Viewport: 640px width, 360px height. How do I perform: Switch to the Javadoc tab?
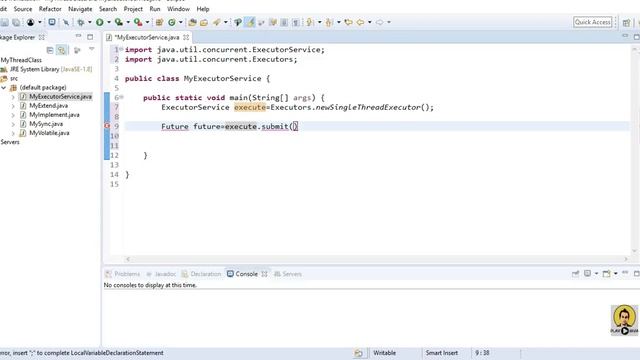[161, 274]
